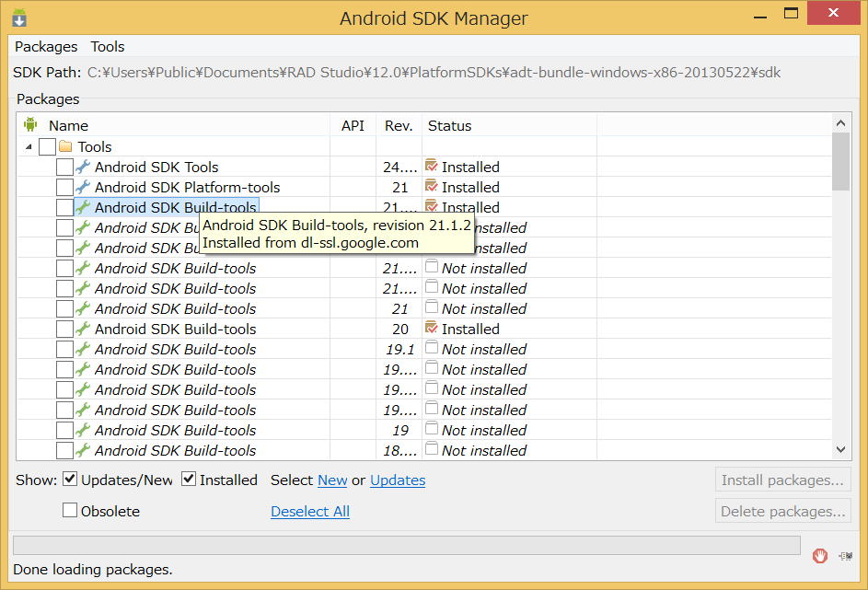868x590 pixels.
Task: Click the API column header
Action: pyautogui.click(x=353, y=125)
